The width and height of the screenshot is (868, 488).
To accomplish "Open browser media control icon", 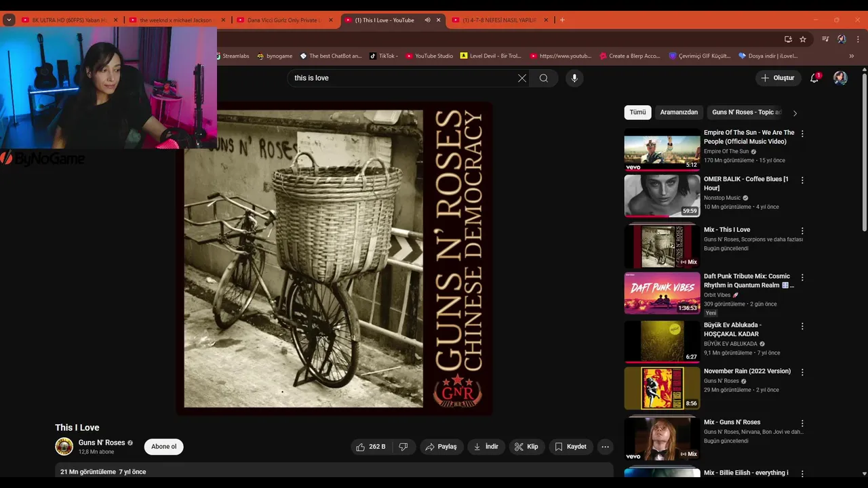I will pos(825,39).
